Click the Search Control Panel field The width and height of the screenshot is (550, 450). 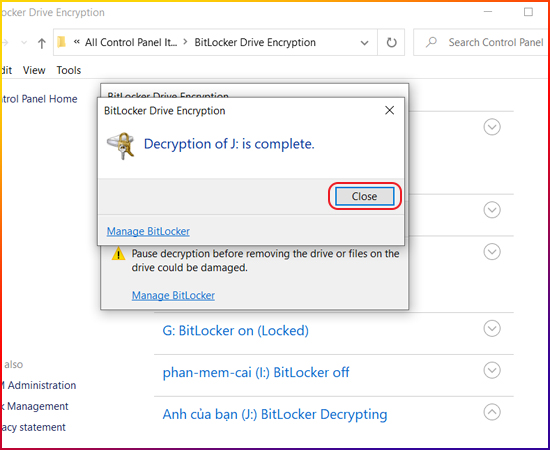481,42
